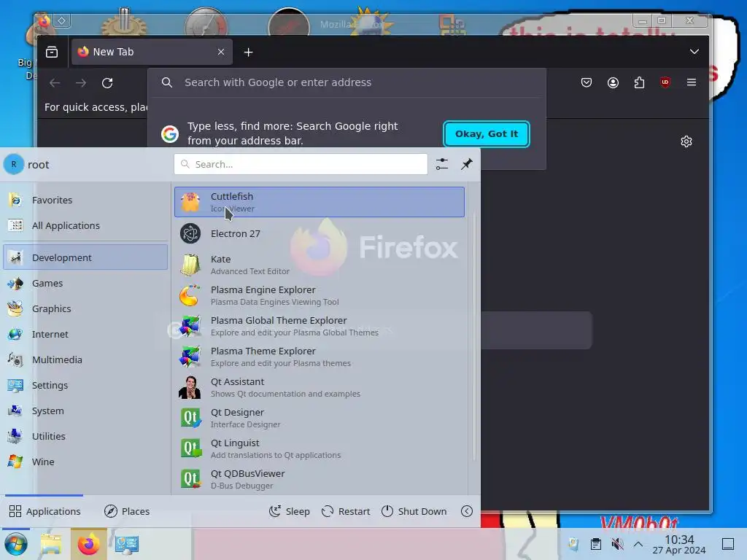Open Qt Linguist translations tool
This screenshot has width=747, height=560.
(320, 448)
